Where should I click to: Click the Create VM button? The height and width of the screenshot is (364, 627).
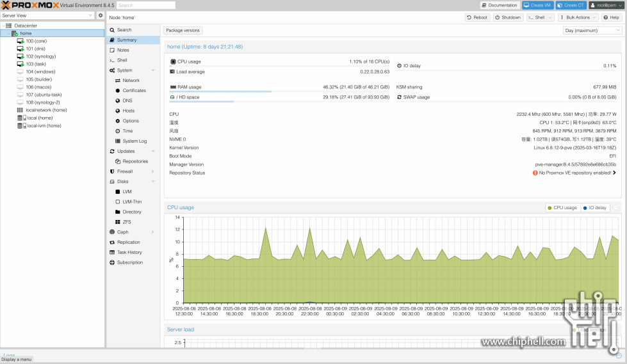tap(537, 5)
